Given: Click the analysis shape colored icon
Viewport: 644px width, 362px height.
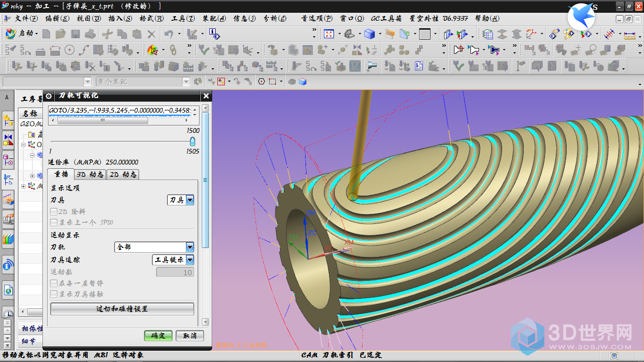Looking at the screenshot, I should pos(152,49).
